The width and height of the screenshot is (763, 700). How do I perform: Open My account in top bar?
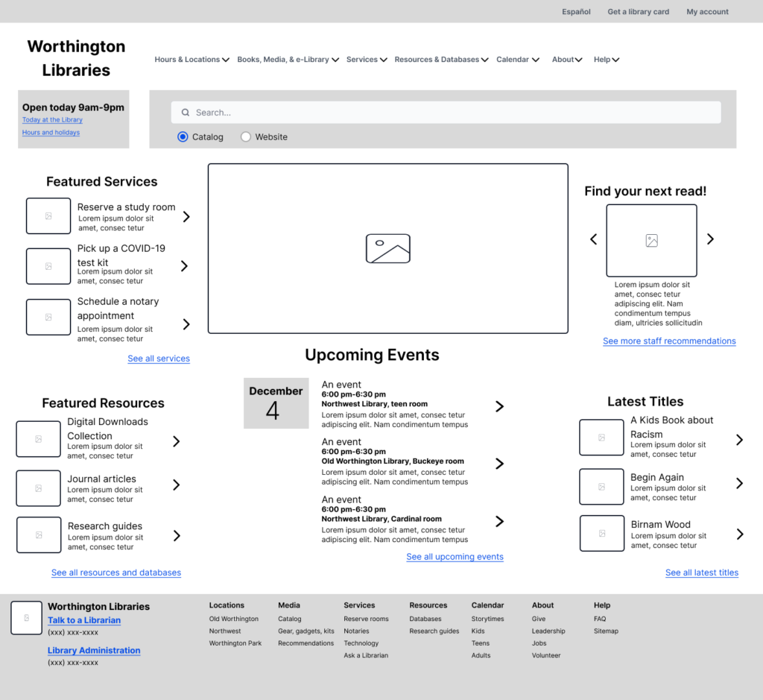click(707, 12)
